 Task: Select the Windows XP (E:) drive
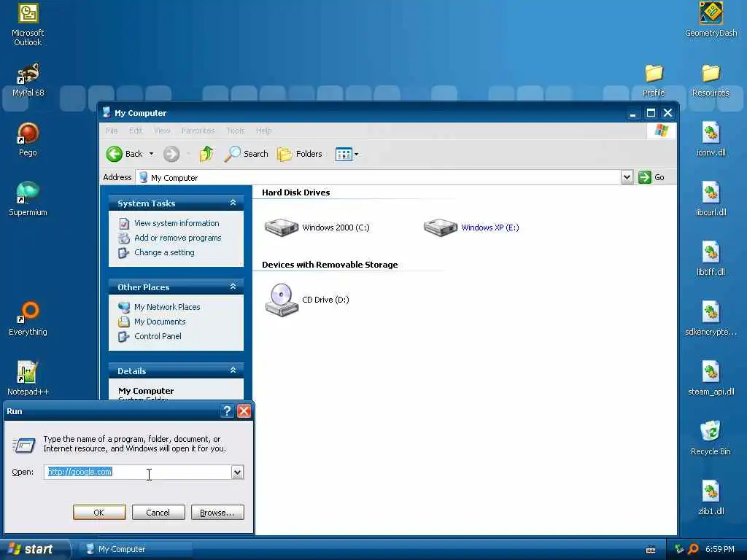pyautogui.click(x=472, y=227)
